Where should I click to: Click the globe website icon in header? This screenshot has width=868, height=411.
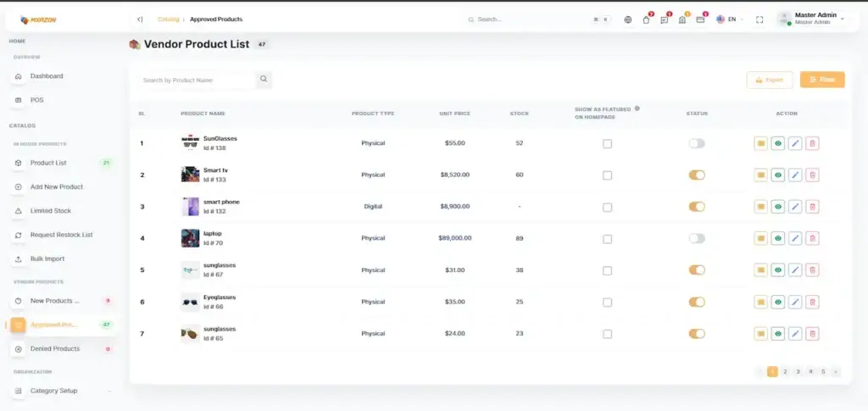click(628, 19)
